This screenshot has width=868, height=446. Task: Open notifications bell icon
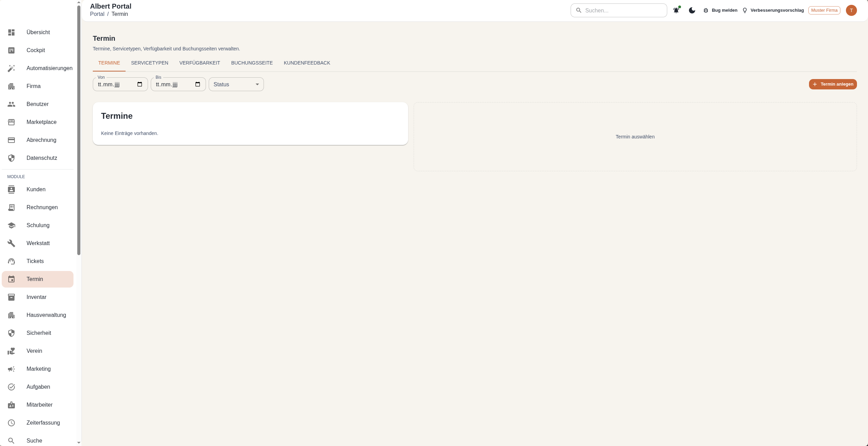click(x=676, y=10)
